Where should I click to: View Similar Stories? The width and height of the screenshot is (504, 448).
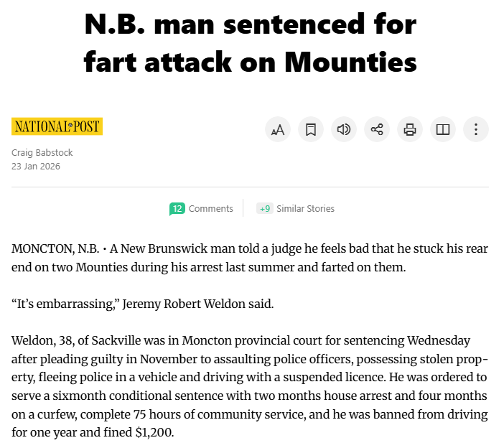(305, 209)
